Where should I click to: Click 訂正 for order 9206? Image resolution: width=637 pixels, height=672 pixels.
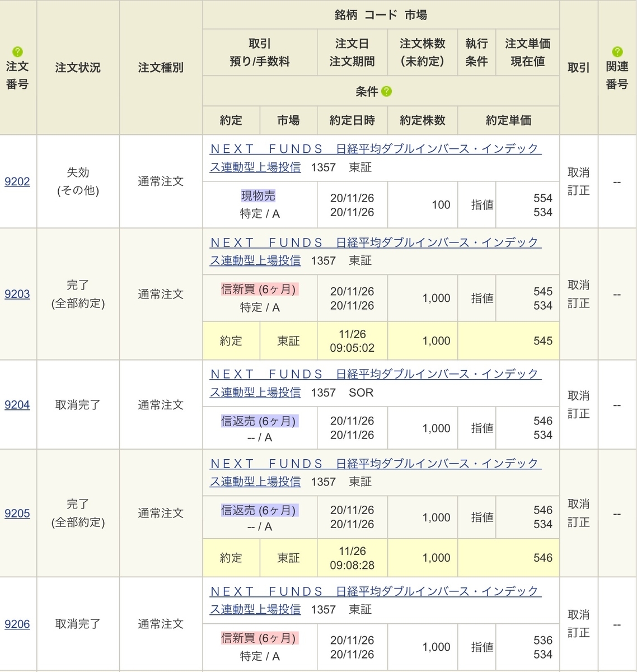pyautogui.click(x=579, y=633)
